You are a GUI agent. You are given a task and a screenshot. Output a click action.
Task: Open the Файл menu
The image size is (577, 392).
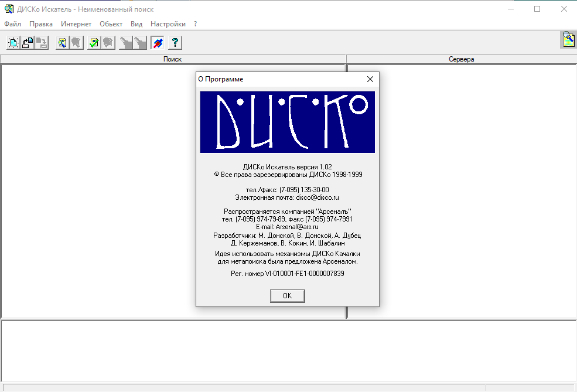(x=12, y=24)
